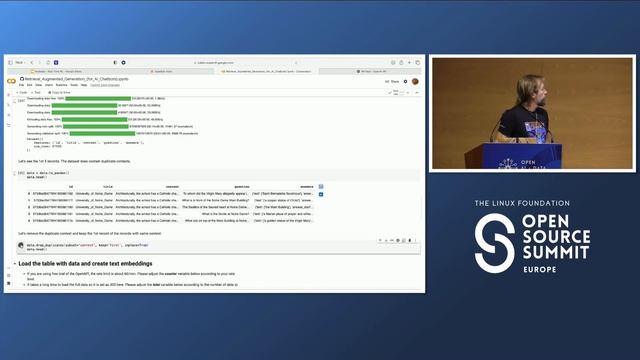Click the notebook title Retrieval_Augmented_Generation
The image size is (640, 360).
pos(77,79)
